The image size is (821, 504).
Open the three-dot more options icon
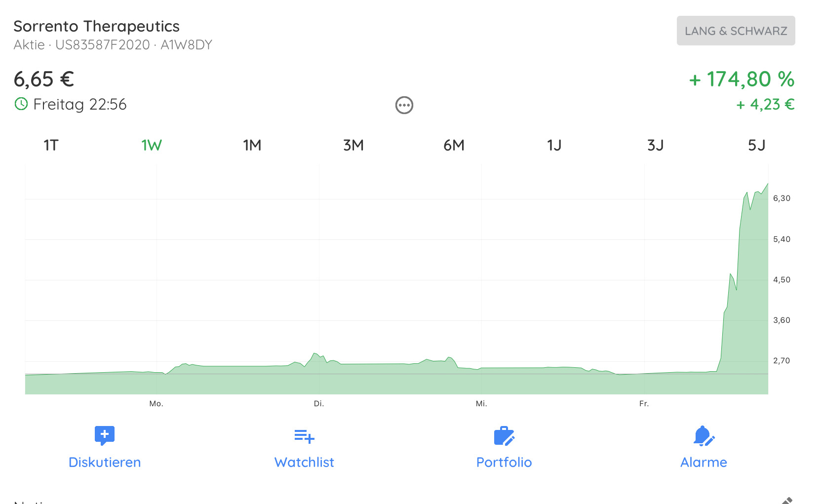(x=404, y=105)
